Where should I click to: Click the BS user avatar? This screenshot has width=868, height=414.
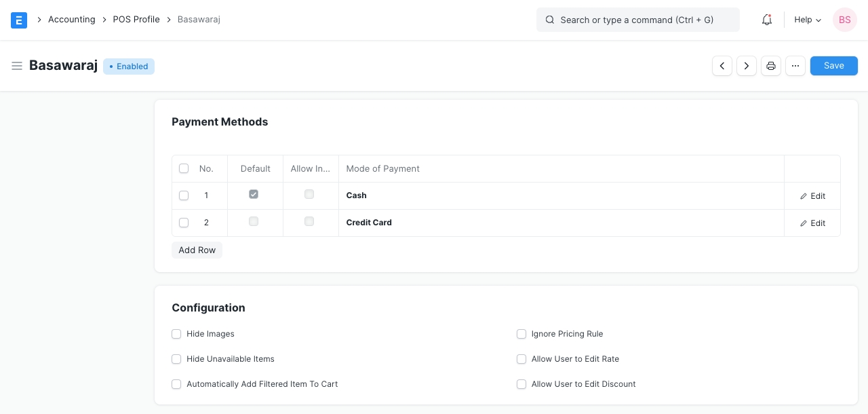pyautogui.click(x=845, y=20)
